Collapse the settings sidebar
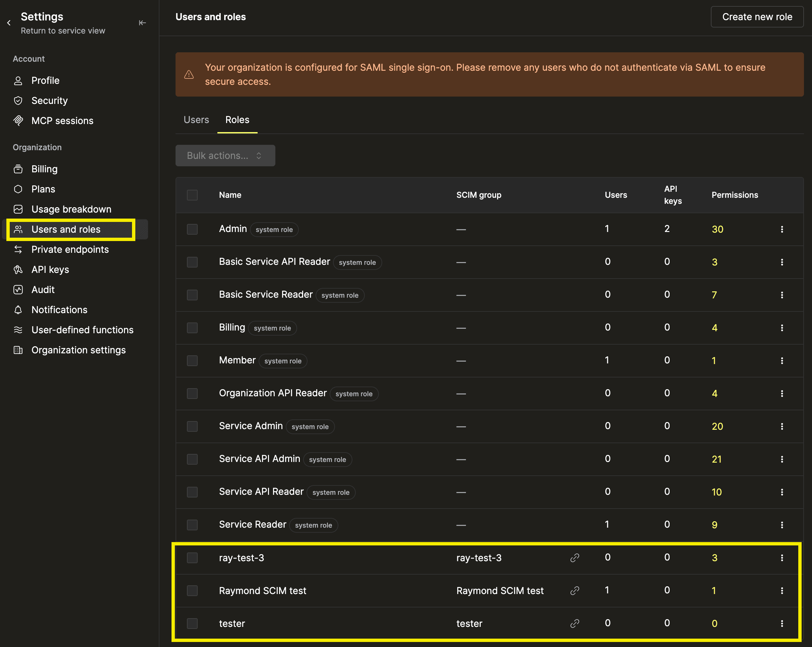This screenshot has height=647, width=812. 142,23
